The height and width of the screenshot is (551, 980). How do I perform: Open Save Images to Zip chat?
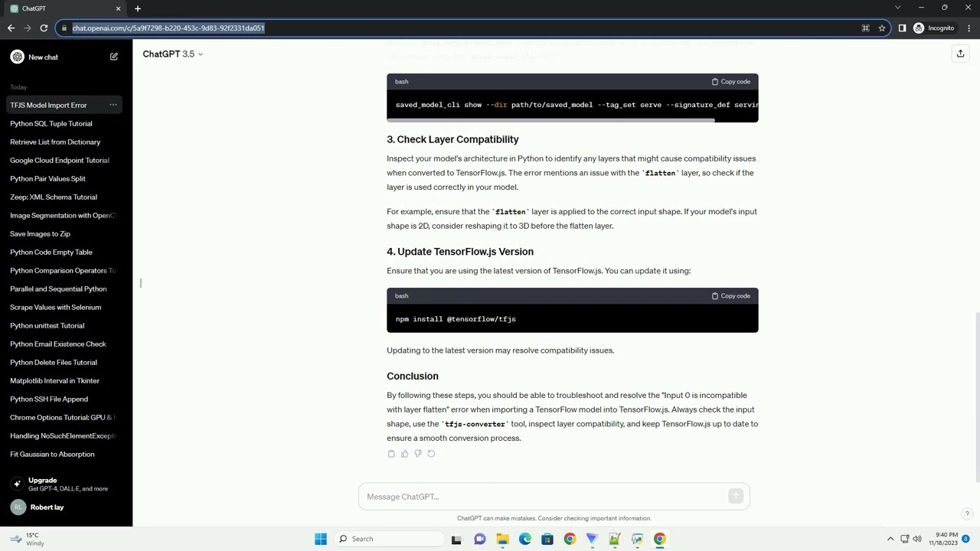66,233
